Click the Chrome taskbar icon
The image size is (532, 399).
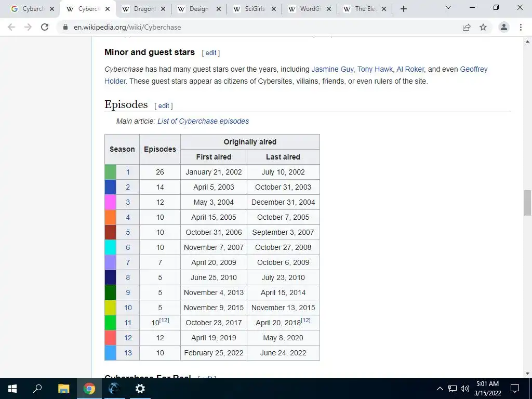pyautogui.click(x=89, y=389)
